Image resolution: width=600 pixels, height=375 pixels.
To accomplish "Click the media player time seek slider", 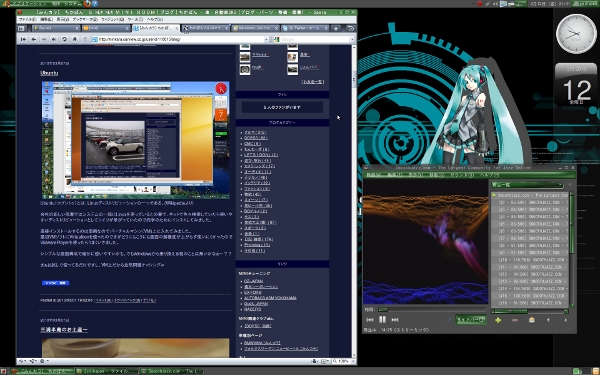I will point(432,310).
